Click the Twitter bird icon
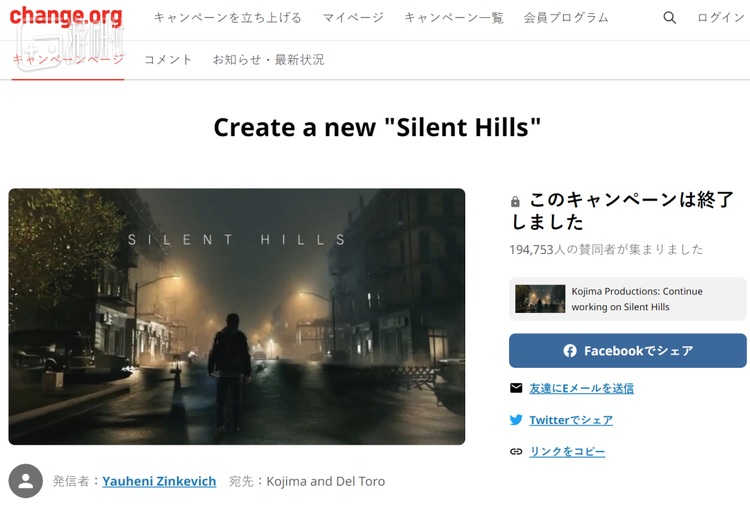The image size is (750, 508). 516,420
